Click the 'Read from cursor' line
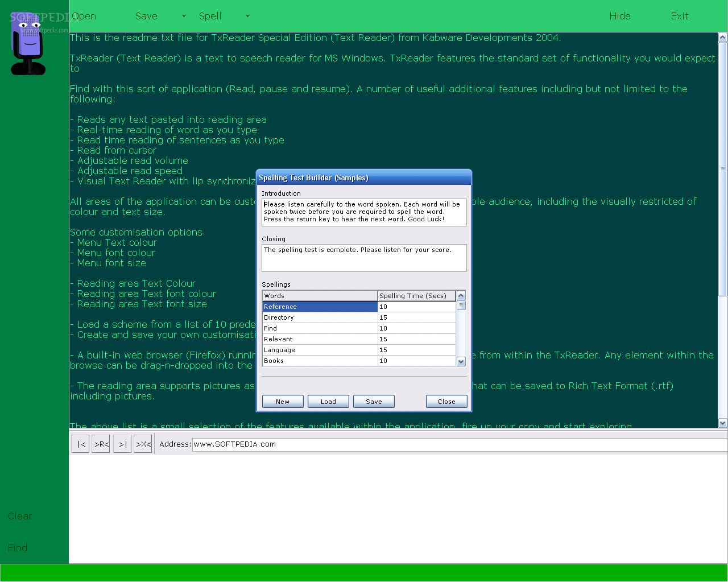 coord(113,150)
